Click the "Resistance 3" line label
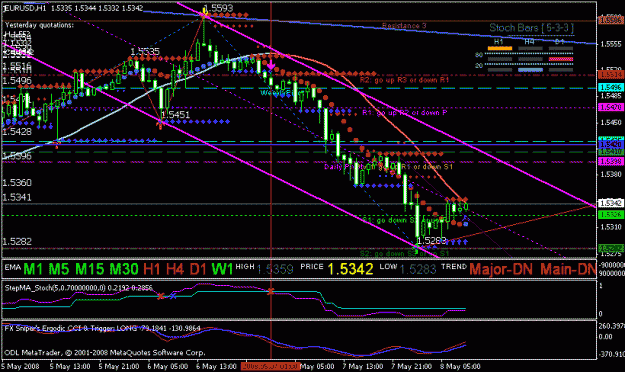 pyautogui.click(x=404, y=26)
